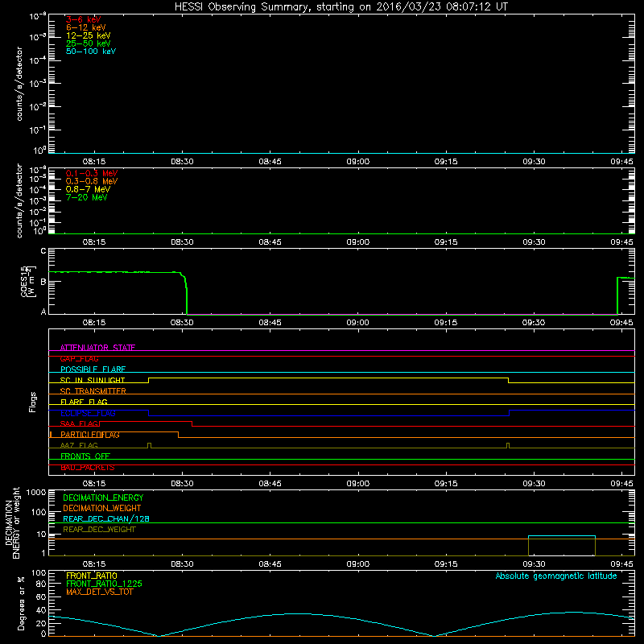Click the 0.3-0.8 MeV legend entry
The image size is (644, 644).
(92, 181)
